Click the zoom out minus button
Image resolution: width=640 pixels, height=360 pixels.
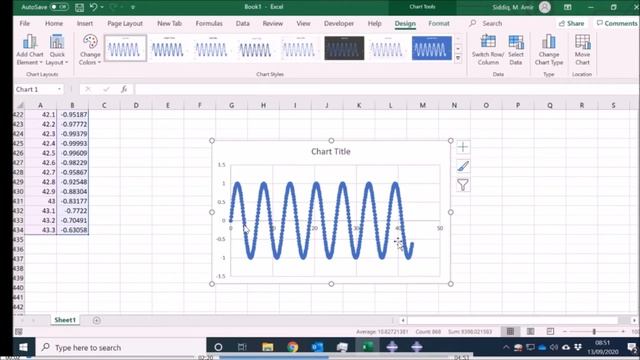pos(565,331)
